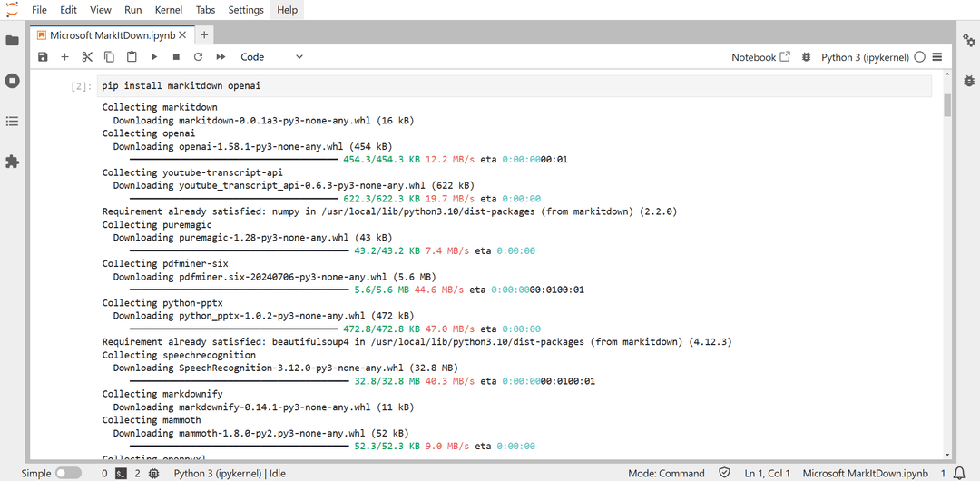
Task: Click the kernel status circle indicator
Action: tap(919, 57)
